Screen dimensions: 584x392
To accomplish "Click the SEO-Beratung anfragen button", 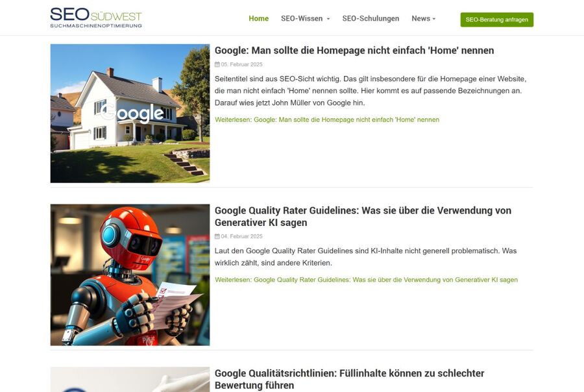I will point(497,19).
